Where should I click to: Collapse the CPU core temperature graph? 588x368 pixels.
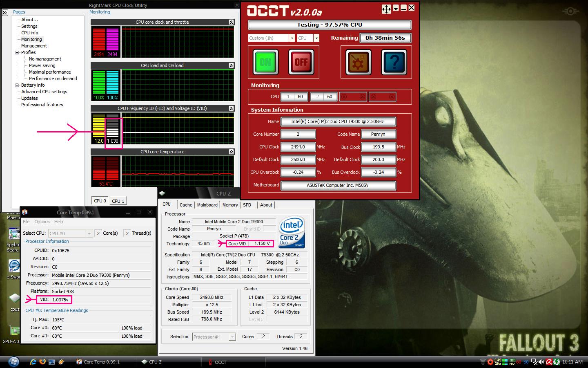pyautogui.click(x=231, y=152)
